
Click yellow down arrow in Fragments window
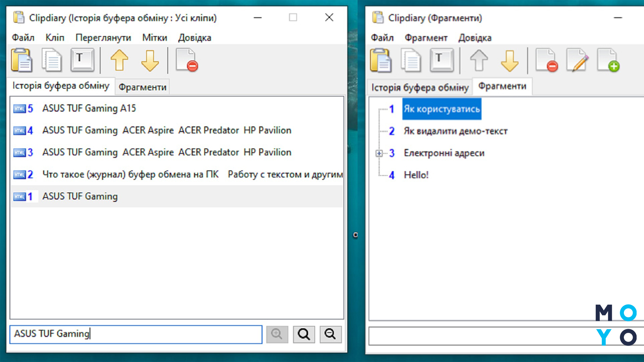click(x=509, y=60)
